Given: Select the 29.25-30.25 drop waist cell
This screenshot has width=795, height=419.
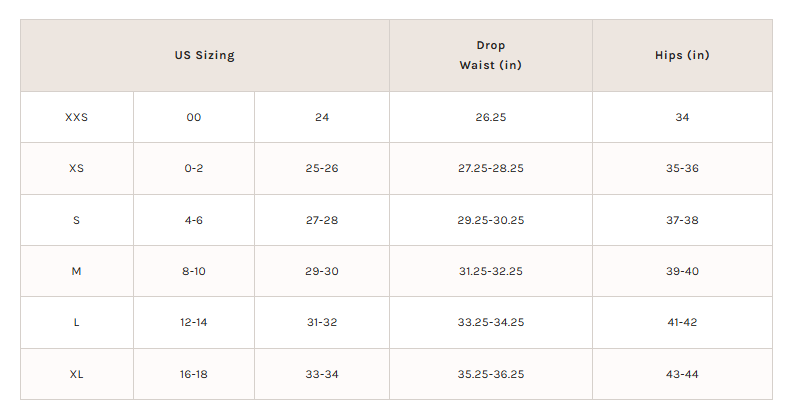Looking at the screenshot, I should [x=490, y=220].
